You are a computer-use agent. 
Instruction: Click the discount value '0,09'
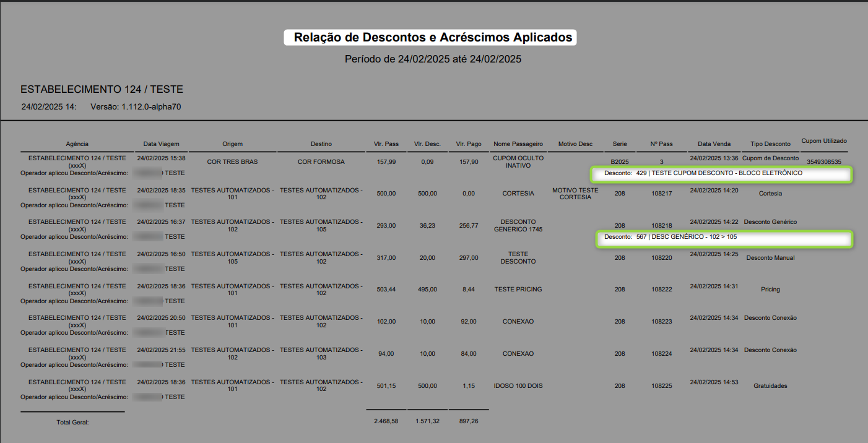coord(428,162)
